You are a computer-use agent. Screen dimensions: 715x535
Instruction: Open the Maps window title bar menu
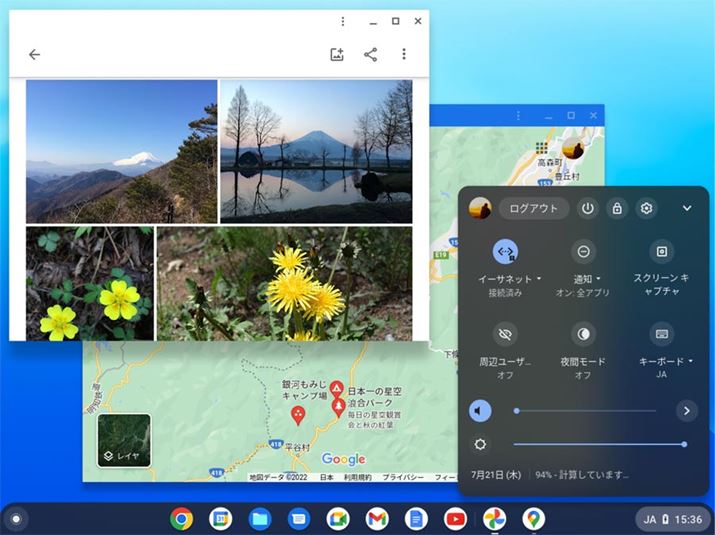pos(518,116)
